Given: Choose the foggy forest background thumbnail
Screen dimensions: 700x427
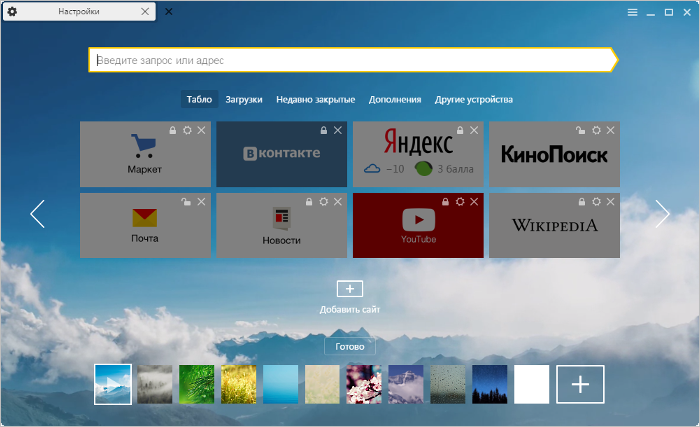Looking at the screenshot, I should (154, 384).
